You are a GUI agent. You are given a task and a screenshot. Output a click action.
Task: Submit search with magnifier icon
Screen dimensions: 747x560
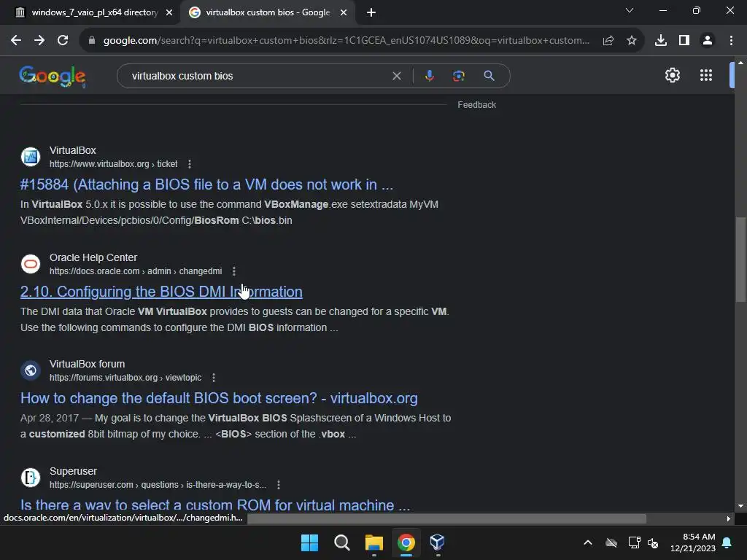[489, 76]
